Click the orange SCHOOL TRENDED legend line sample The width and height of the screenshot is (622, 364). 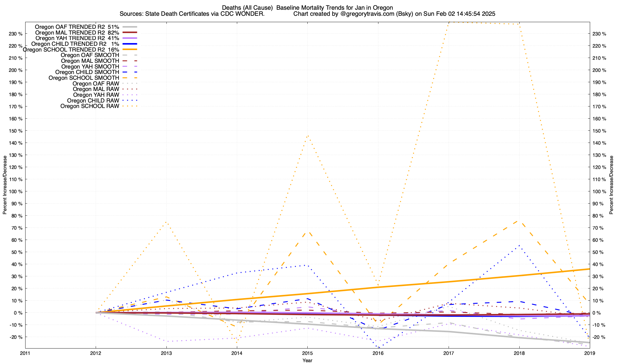pyautogui.click(x=130, y=49)
